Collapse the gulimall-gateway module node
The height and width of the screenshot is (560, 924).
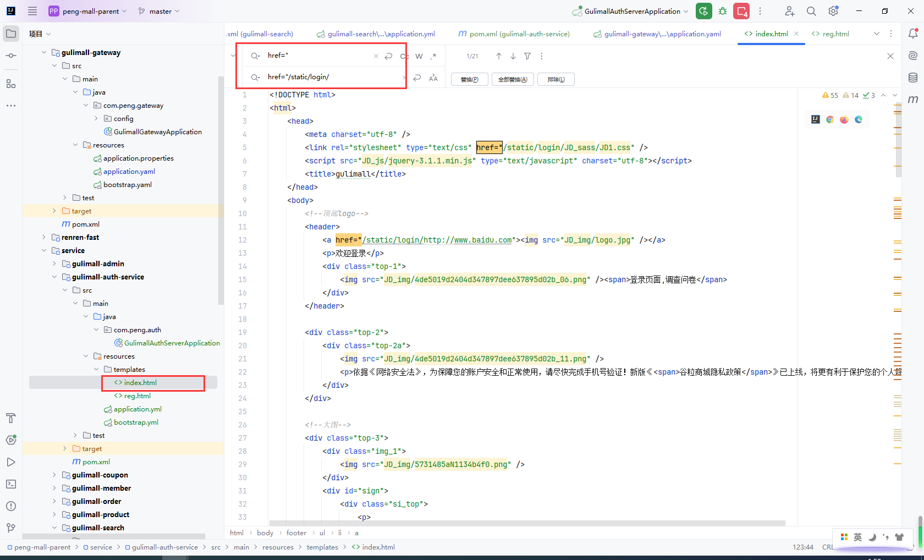click(44, 52)
